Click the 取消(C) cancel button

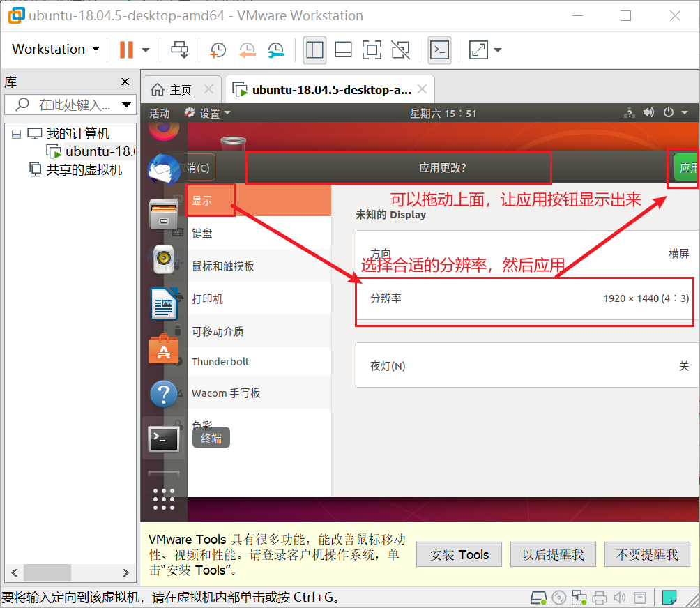(x=199, y=168)
